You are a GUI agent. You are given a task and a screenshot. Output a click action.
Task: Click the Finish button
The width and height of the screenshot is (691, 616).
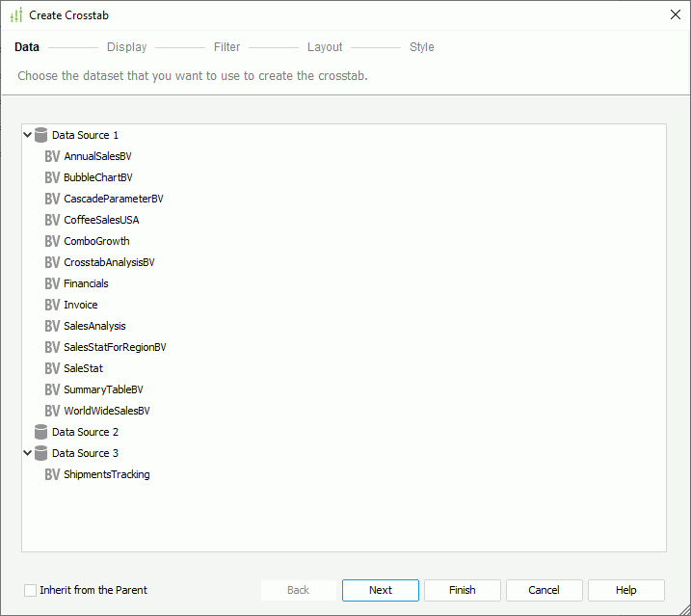point(463,590)
